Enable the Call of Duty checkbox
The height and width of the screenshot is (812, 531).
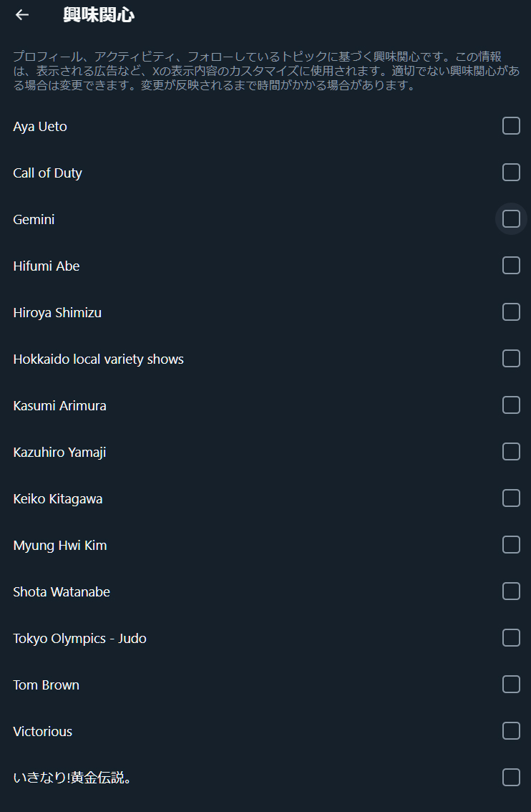tap(511, 173)
